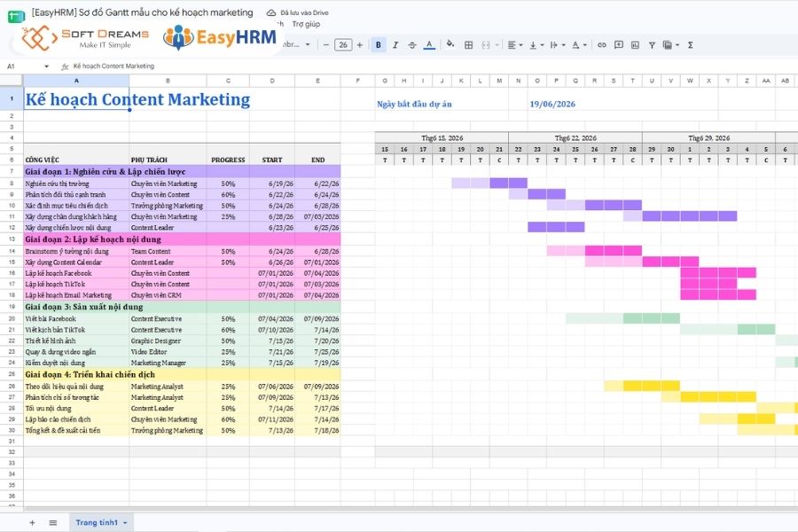Open merge cells dropdown arrow
This screenshot has width=798, height=532.
click(x=497, y=45)
